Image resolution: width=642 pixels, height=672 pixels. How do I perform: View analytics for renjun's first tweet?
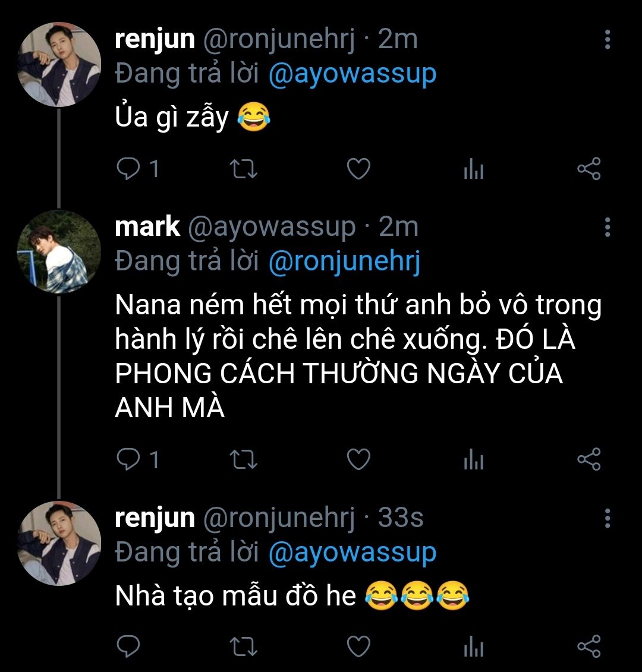tap(473, 171)
